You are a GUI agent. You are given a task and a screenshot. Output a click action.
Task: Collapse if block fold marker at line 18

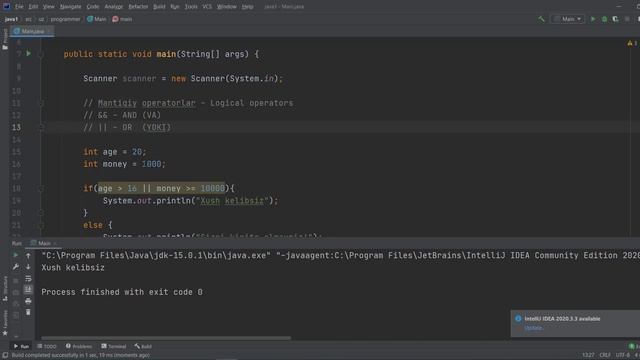pyautogui.click(x=41, y=188)
